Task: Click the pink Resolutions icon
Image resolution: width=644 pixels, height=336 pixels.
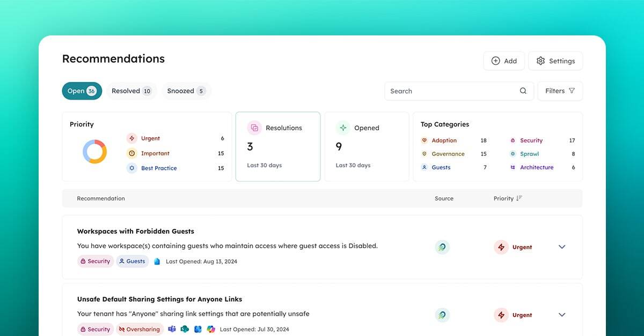Action: pos(254,128)
